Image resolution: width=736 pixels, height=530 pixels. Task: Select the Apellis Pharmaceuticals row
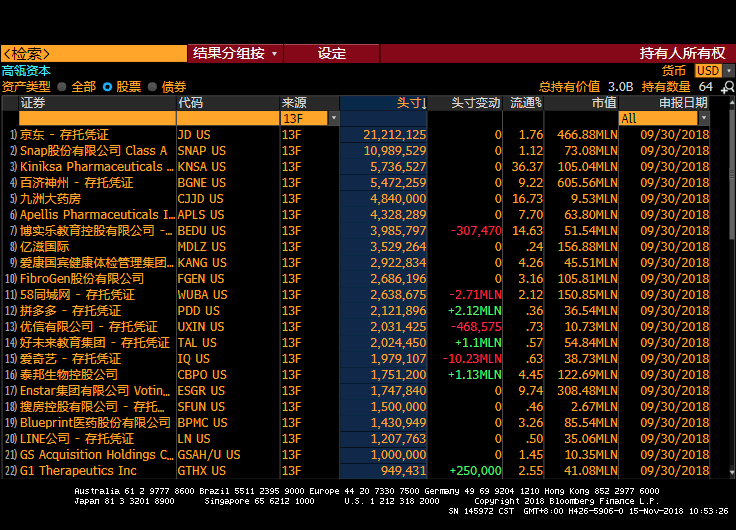[357, 215]
